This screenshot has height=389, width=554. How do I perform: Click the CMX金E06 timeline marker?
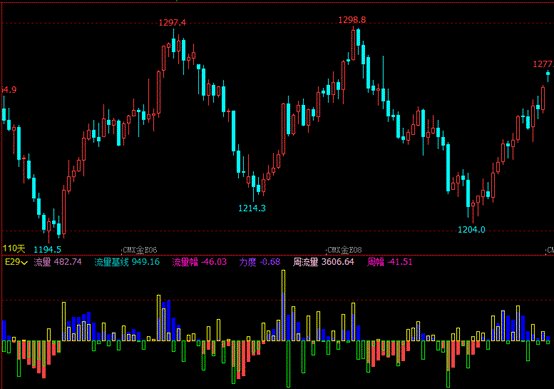click(x=139, y=250)
